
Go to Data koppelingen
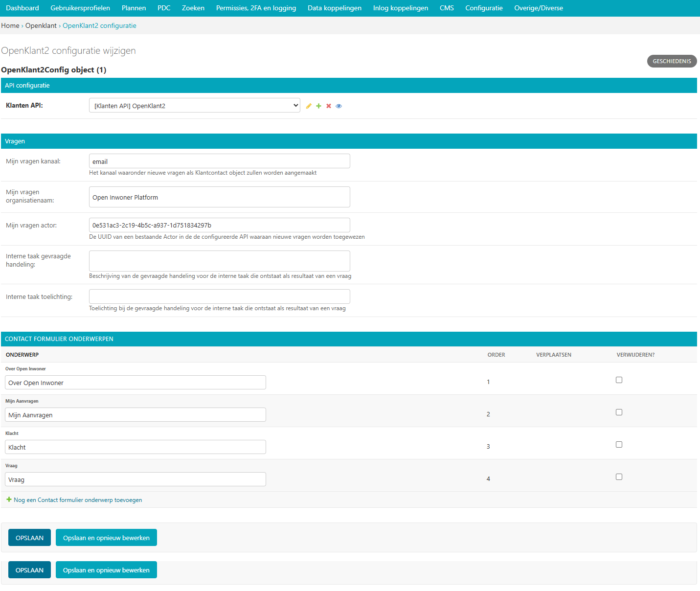(x=335, y=8)
